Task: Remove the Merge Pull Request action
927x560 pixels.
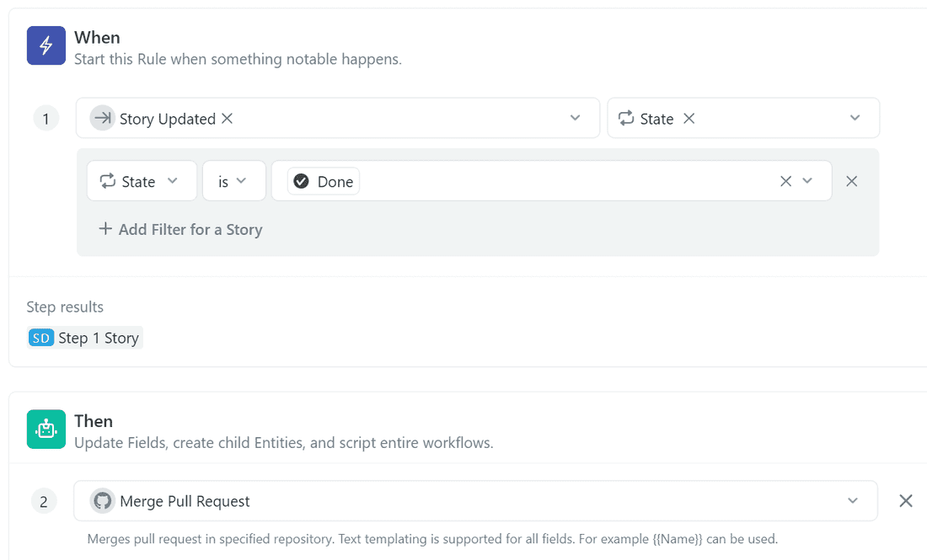Action: click(x=906, y=501)
